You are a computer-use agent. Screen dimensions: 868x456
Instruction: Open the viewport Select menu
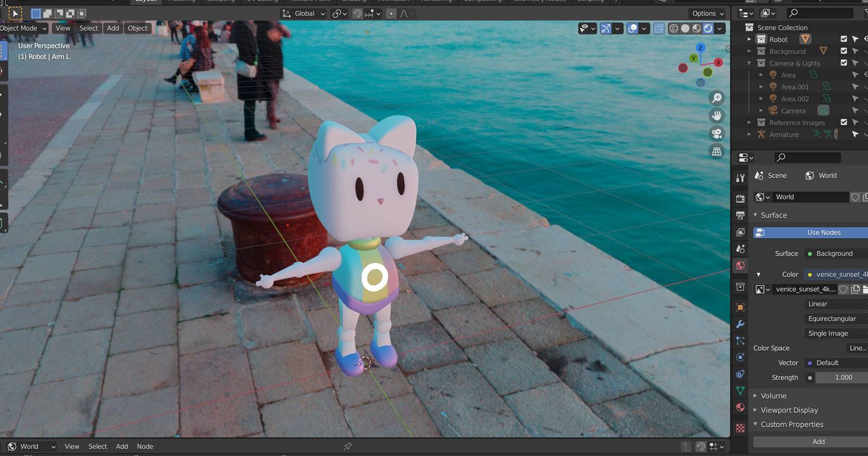click(x=88, y=28)
